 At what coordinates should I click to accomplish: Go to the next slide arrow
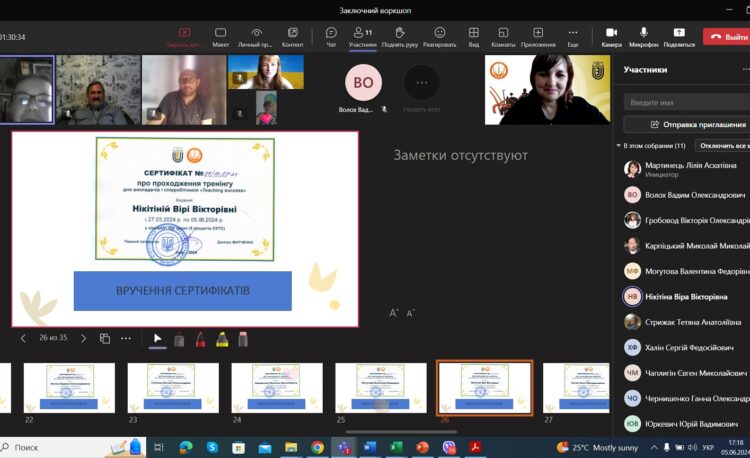pyautogui.click(x=83, y=339)
